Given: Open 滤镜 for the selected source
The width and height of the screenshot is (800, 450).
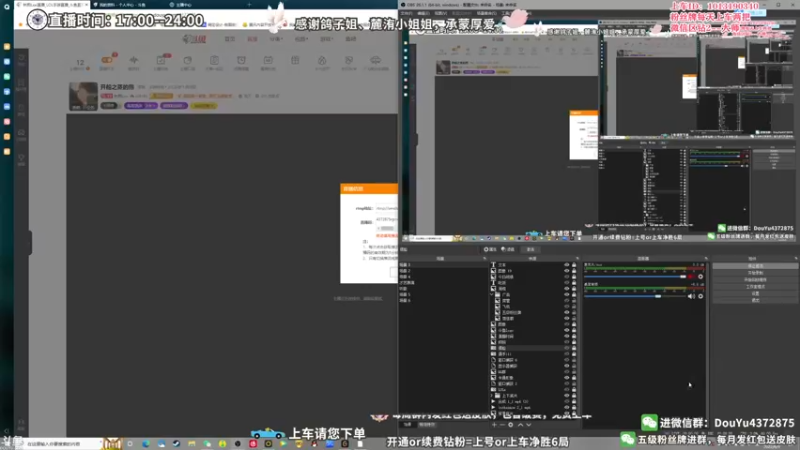Looking at the screenshot, I should point(508,249).
